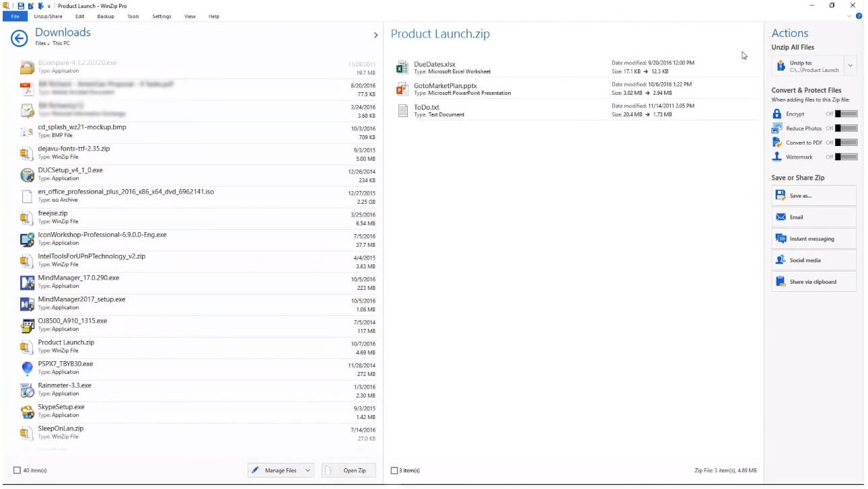
Task: Click the DueDates.xlsx Excel file icon
Action: tap(402, 67)
